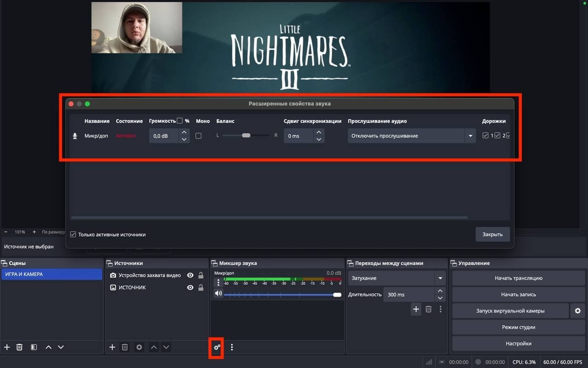This screenshot has height=368, width=588.
Task: Open advanced audio properties gear icon
Action: point(217,347)
